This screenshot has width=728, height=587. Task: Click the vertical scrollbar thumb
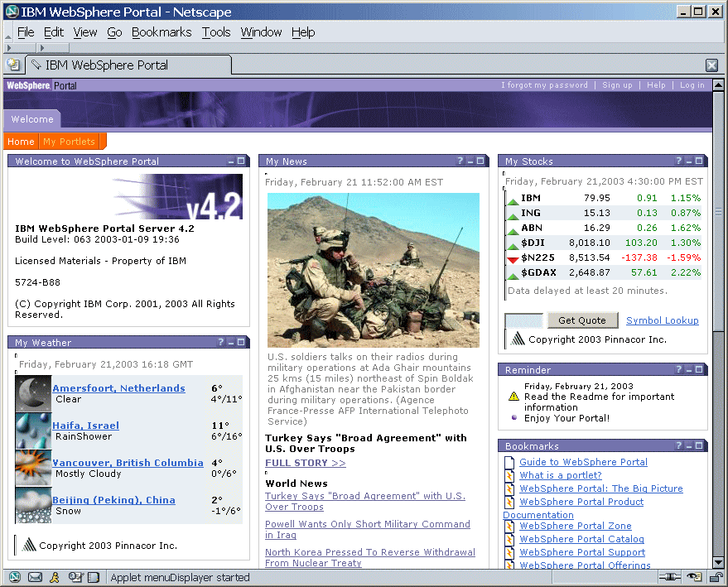tap(718, 211)
